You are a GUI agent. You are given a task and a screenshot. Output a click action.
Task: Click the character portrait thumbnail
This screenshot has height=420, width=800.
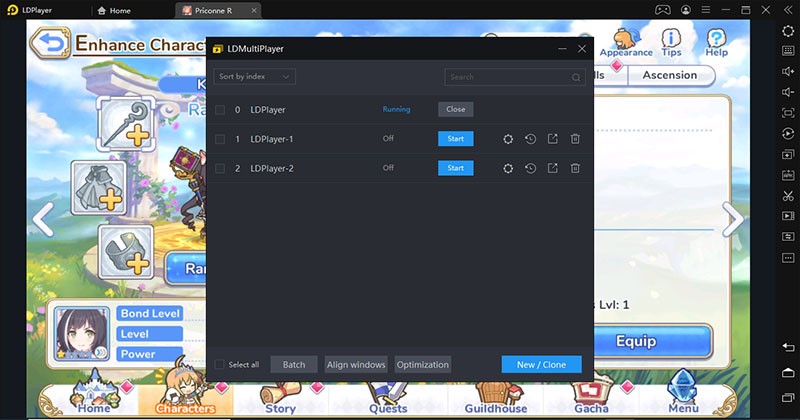(x=82, y=334)
